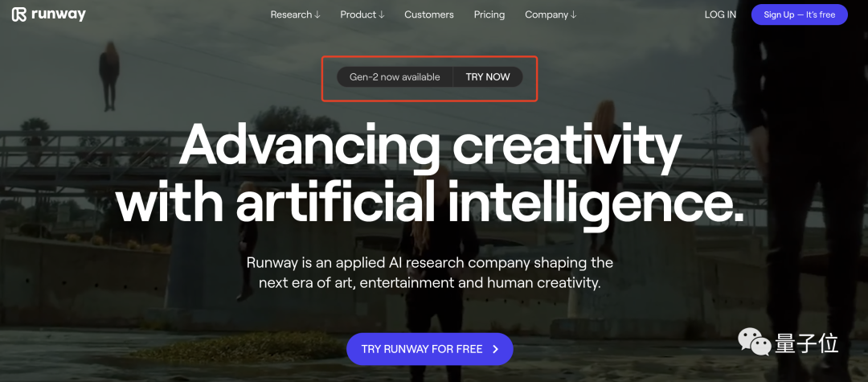Open the Research dropdown menu
The width and height of the screenshot is (868, 382).
click(295, 15)
